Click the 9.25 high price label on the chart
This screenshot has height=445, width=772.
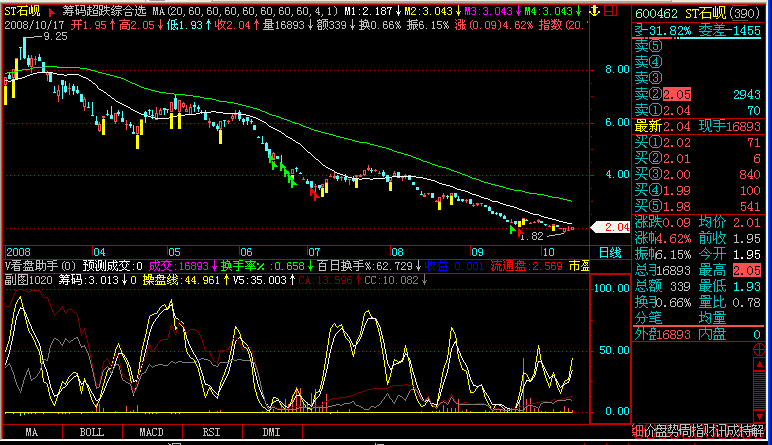coord(55,36)
